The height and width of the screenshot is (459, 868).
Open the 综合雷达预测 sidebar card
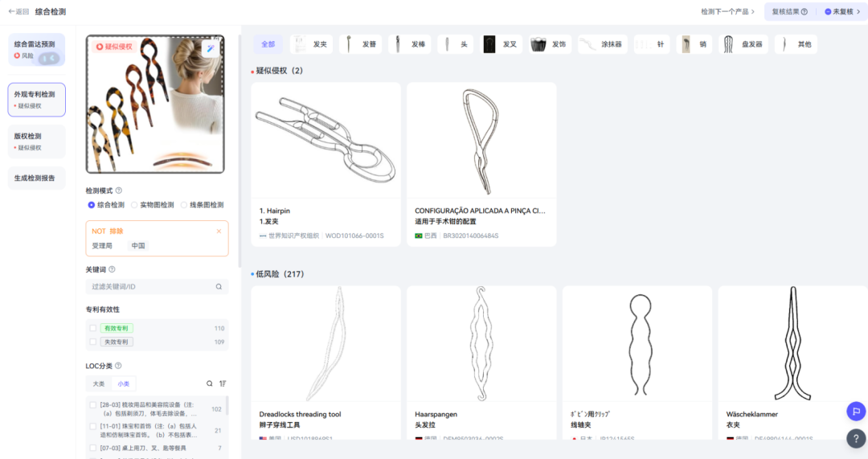click(x=36, y=50)
